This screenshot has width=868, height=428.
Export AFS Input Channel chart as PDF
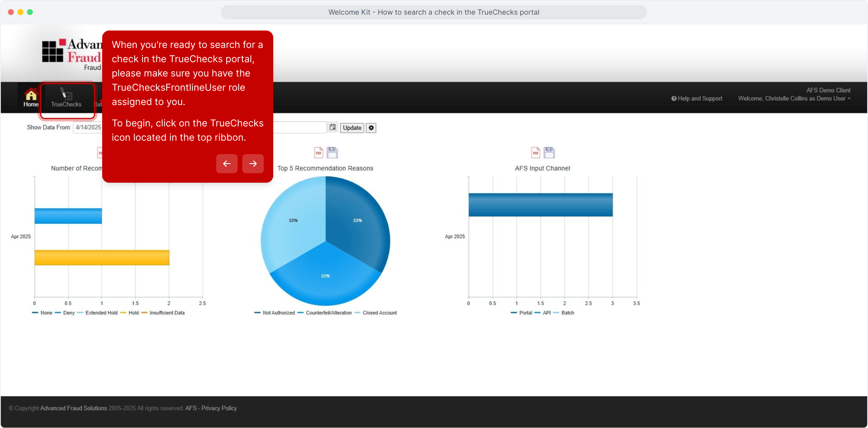[x=536, y=153]
